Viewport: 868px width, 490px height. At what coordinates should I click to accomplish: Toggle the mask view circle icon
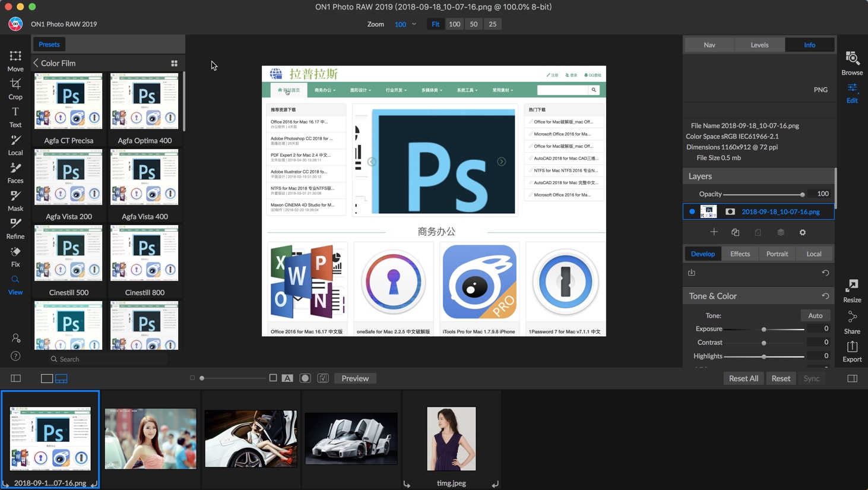[x=305, y=378]
